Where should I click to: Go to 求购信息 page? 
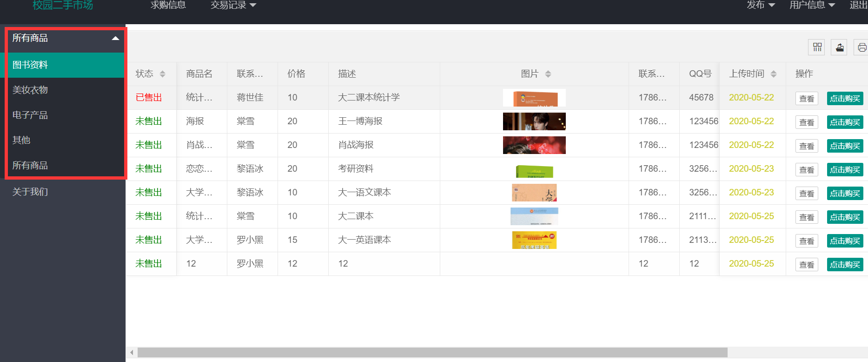(x=168, y=5)
